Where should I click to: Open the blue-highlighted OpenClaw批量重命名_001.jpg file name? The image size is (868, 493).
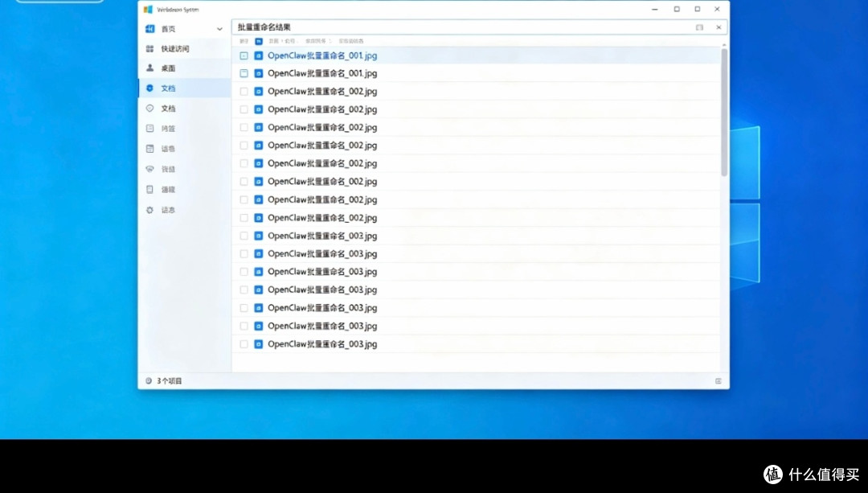tap(322, 55)
